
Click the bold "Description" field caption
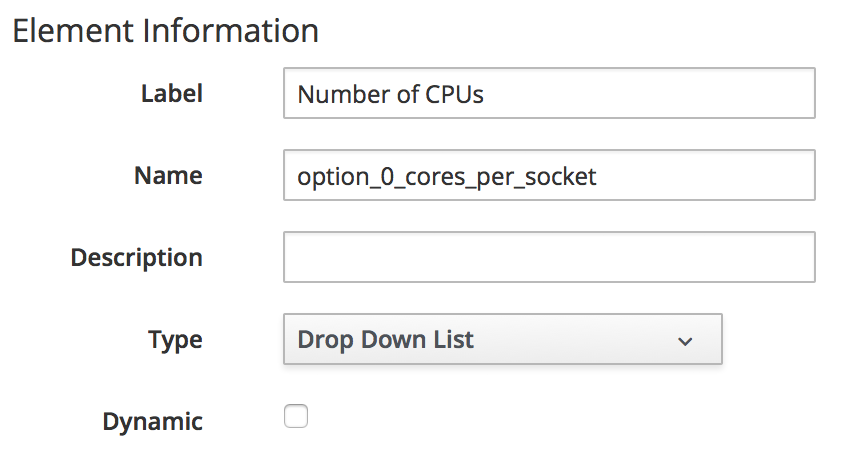tap(136, 257)
